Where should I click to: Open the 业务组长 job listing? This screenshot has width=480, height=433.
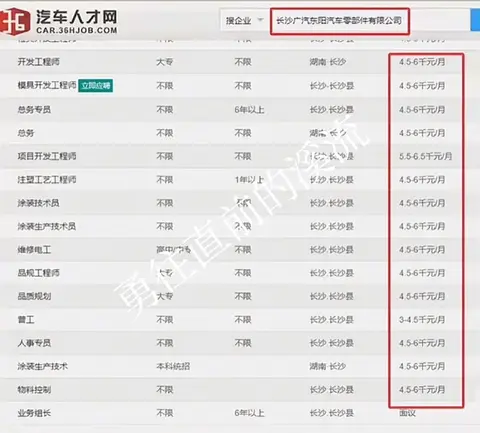(x=34, y=413)
